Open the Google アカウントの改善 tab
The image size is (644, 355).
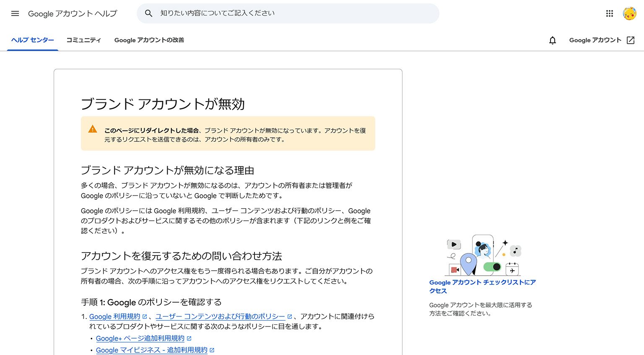[x=149, y=40]
